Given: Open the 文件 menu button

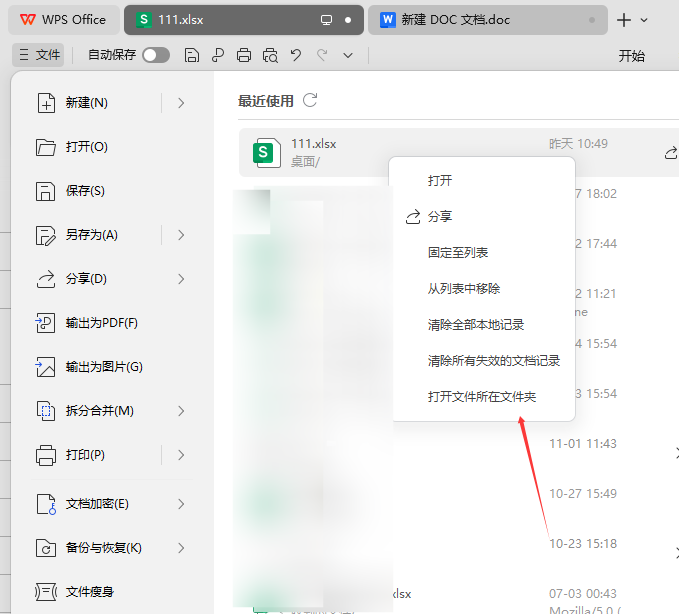Looking at the screenshot, I should click(x=39, y=55).
